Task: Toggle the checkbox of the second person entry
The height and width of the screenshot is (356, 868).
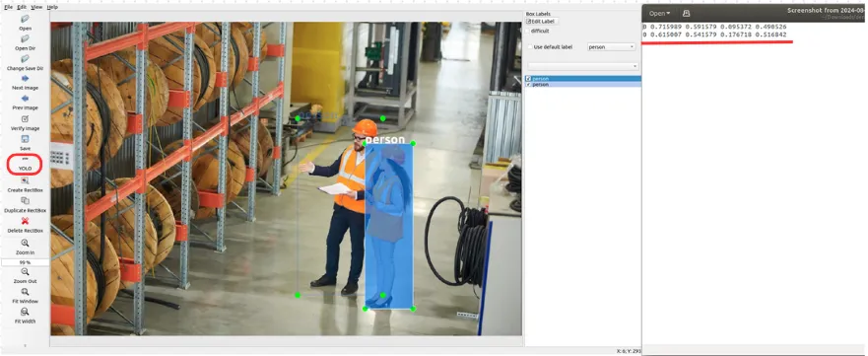Action: 529,84
